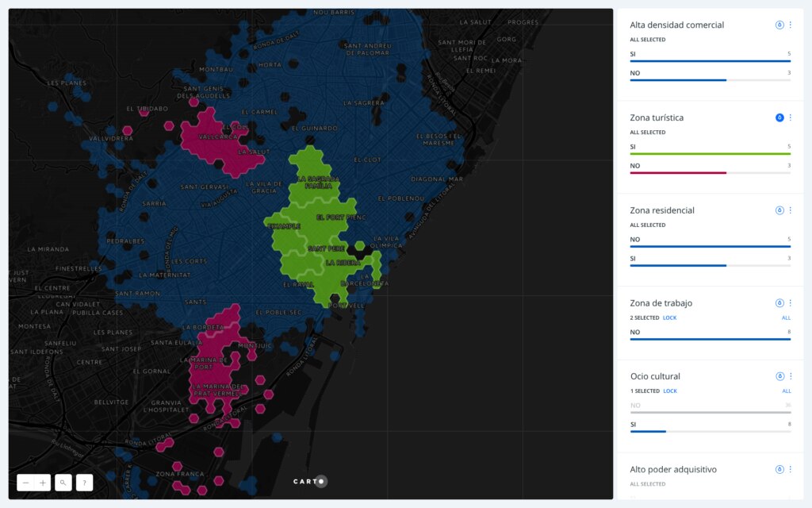The image size is (812, 508).
Task: Select SI category in Zona turística
Action: pyautogui.click(x=710, y=149)
